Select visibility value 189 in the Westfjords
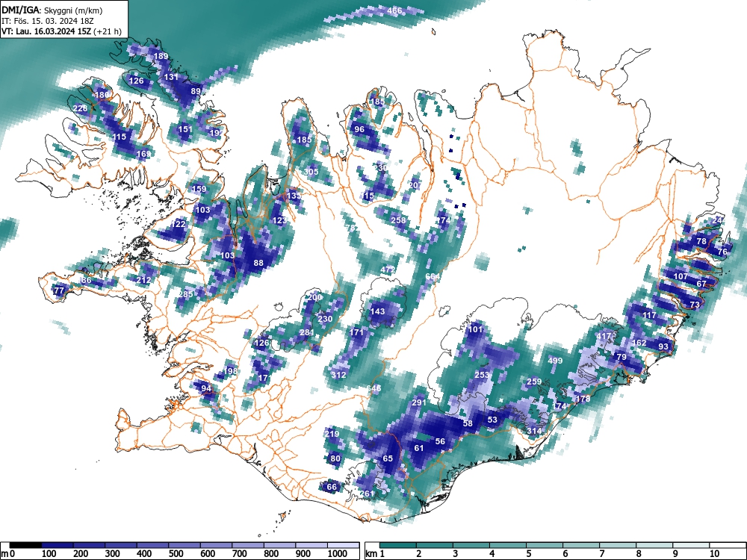The height and width of the screenshot is (560, 747). point(161,56)
